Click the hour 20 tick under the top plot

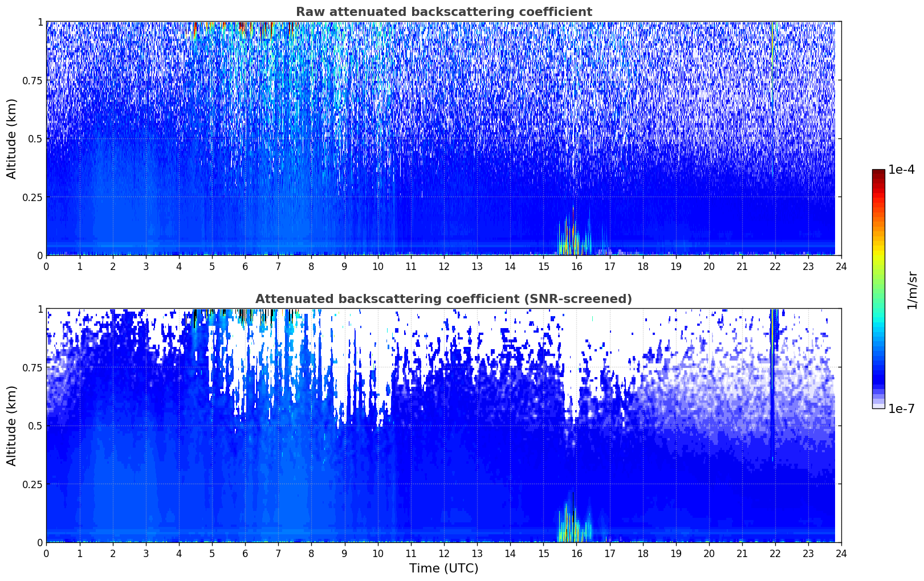(709, 266)
